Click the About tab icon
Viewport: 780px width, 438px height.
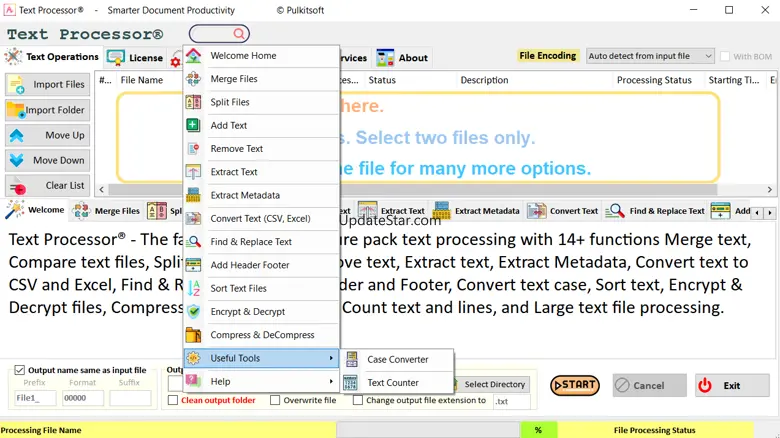385,58
